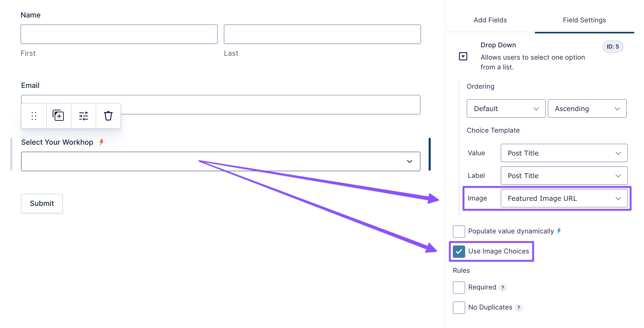Open field settings sliders icon
This screenshot has width=644, height=328.
coord(84,116)
